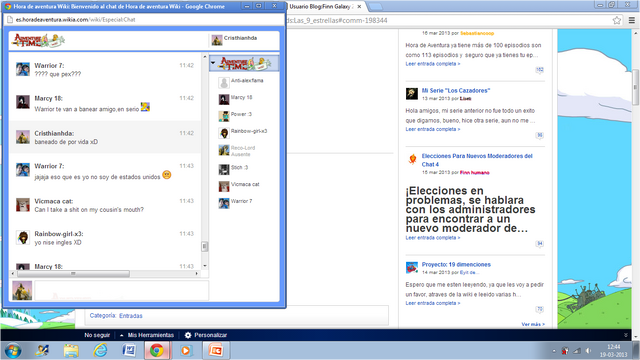640x360 pixels.
Task: Click chat horizontal scrollbar right arrow
Action: (x=197, y=273)
